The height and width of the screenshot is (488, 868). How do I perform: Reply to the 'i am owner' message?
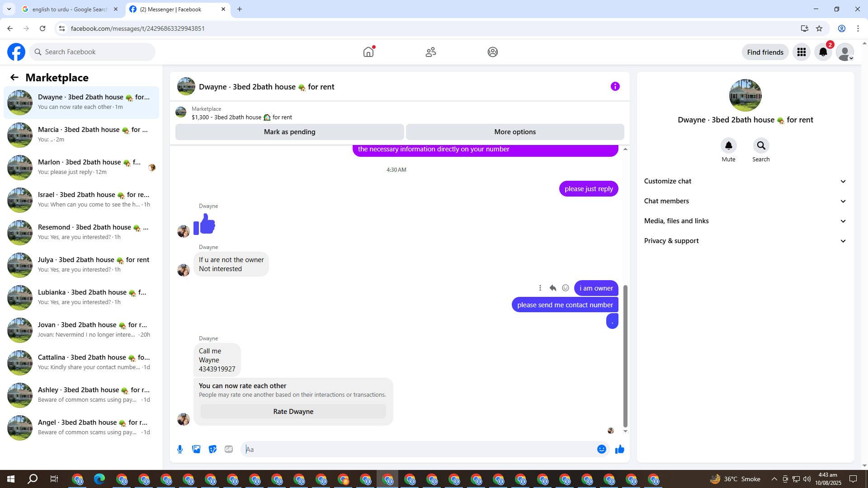click(552, 288)
